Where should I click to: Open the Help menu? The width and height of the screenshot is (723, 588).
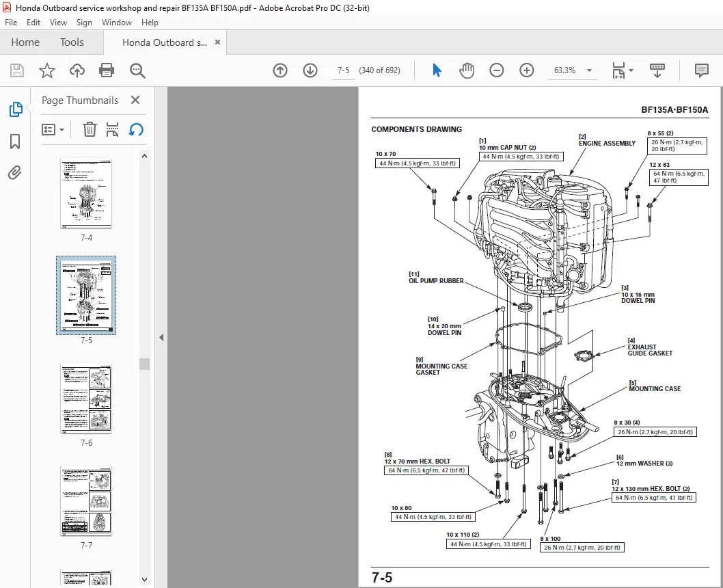click(x=150, y=22)
